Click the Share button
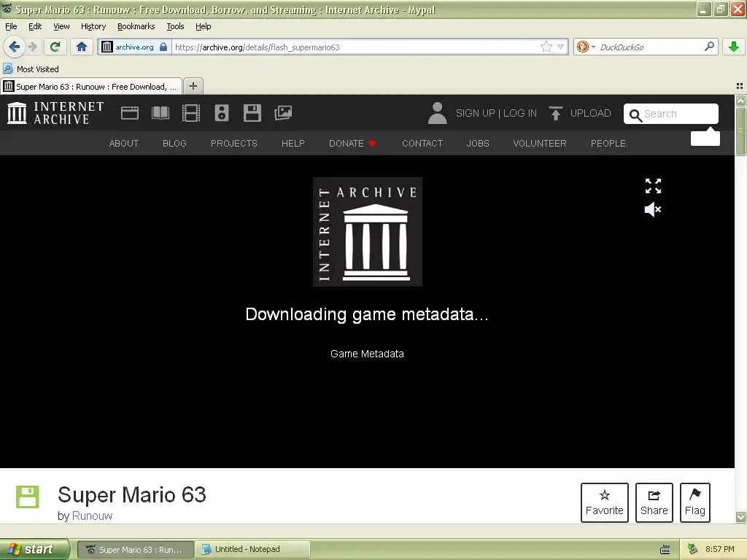 coord(654,502)
